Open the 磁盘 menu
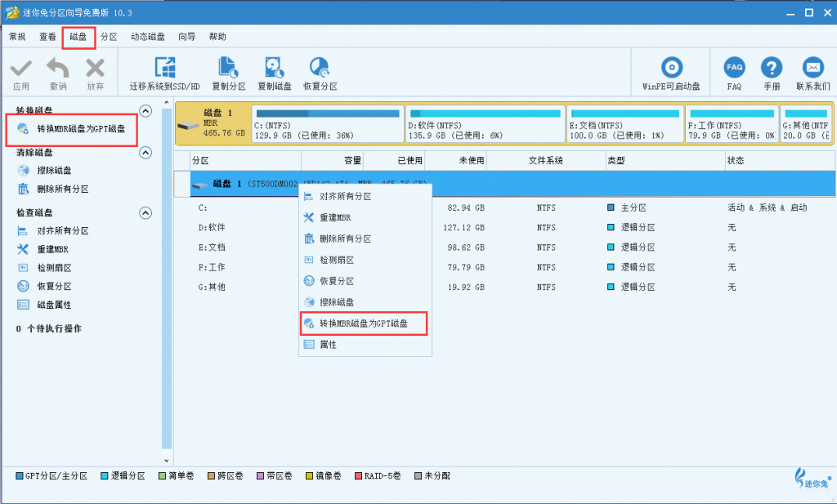Image resolution: width=837 pixels, height=504 pixels. click(x=78, y=37)
